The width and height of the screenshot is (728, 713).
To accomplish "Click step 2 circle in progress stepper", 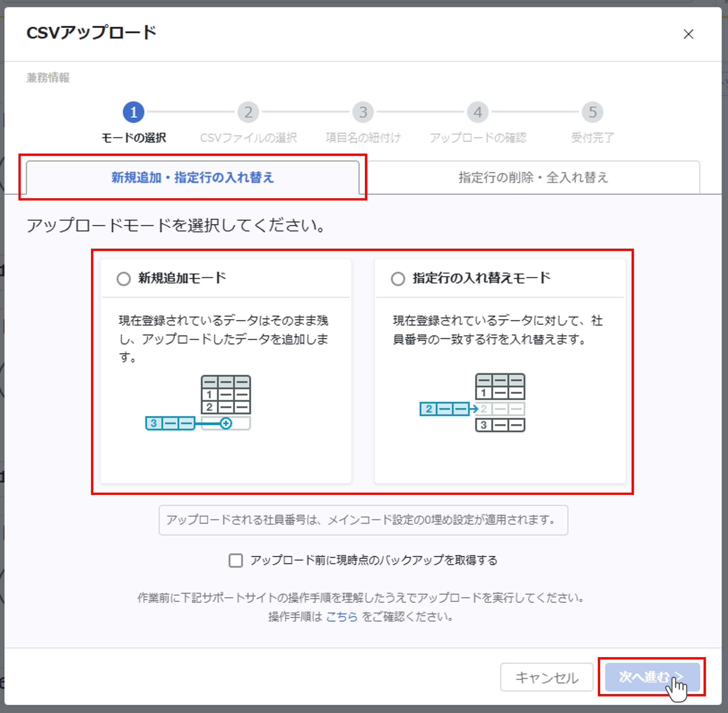I will pyautogui.click(x=248, y=112).
